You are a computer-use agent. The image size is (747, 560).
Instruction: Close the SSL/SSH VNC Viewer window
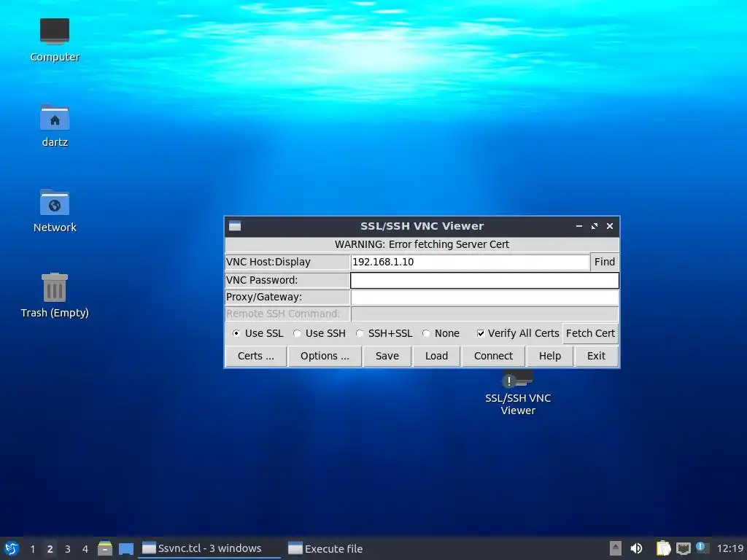click(x=609, y=226)
